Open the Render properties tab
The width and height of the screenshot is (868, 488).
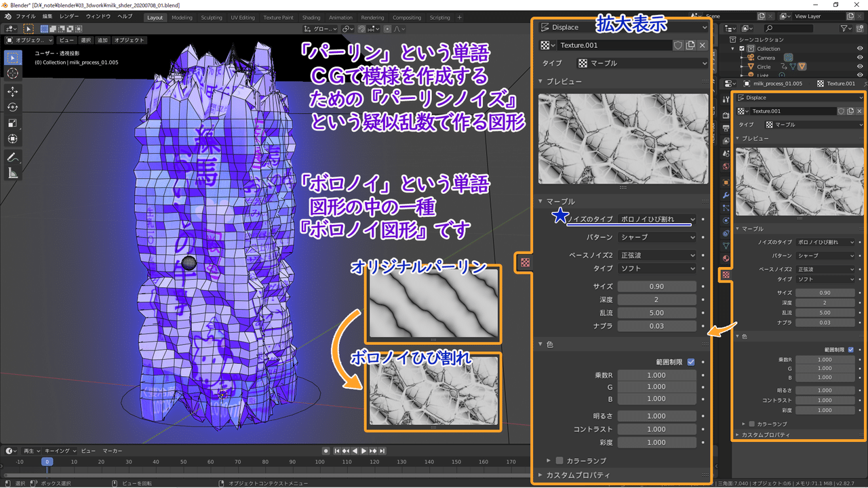click(726, 115)
